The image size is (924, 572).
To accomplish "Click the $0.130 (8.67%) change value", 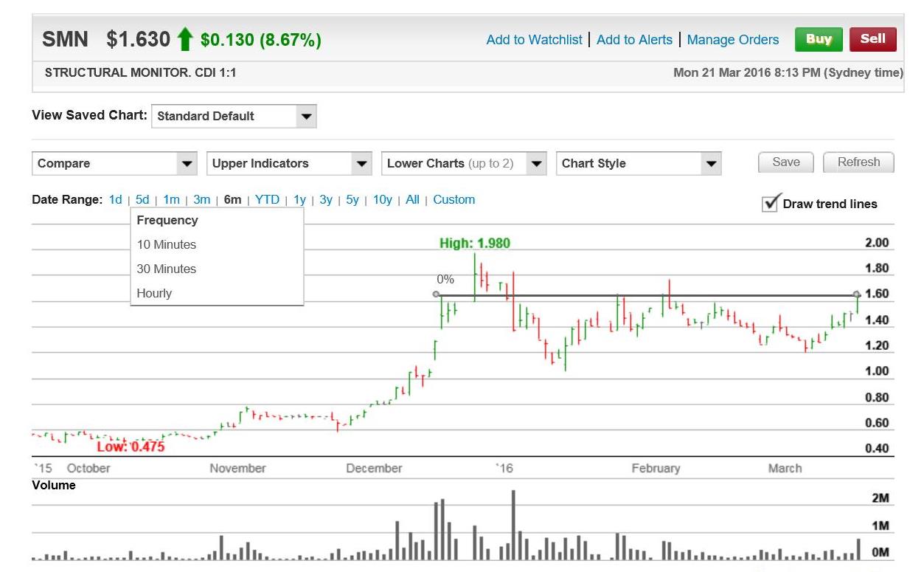I will 261,40.
